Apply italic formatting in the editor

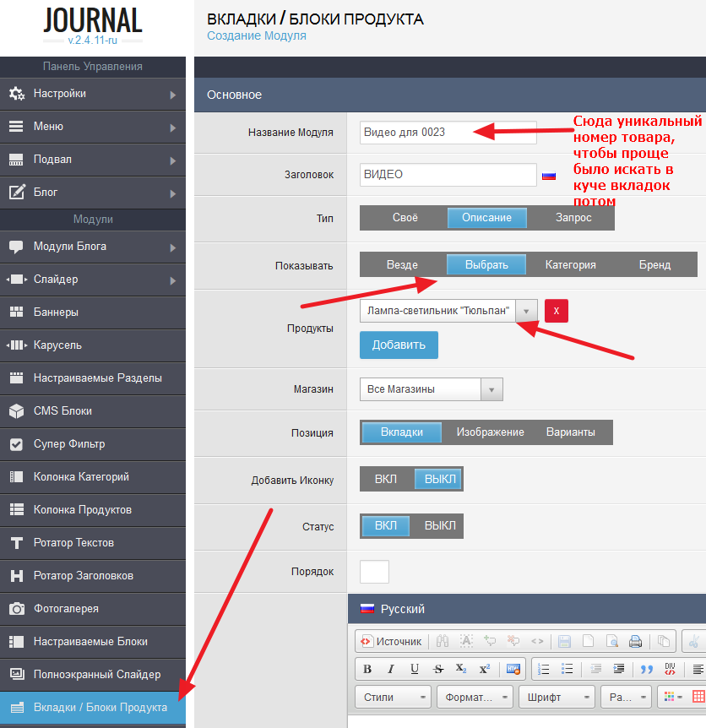[x=390, y=669]
